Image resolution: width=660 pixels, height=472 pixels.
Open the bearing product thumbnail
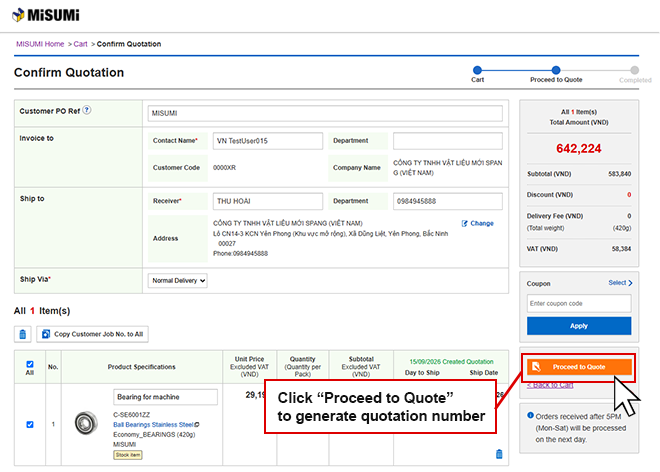86,423
